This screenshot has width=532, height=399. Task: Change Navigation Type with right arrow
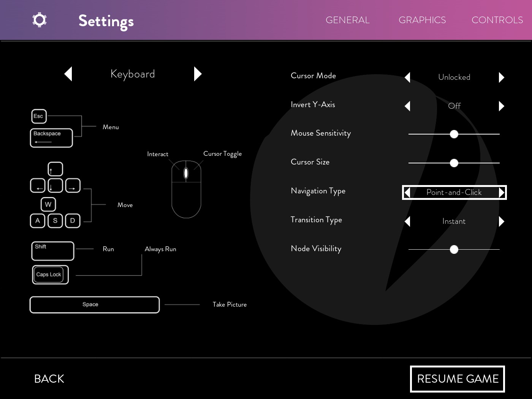click(x=501, y=193)
